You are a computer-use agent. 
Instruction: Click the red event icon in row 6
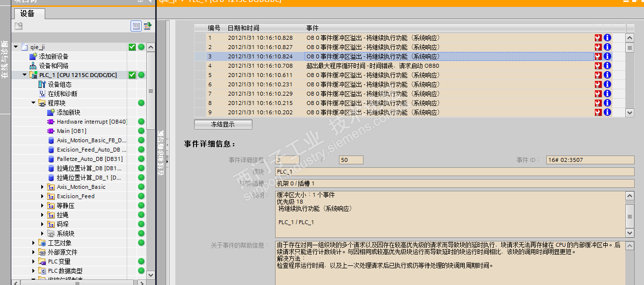(598, 84)
